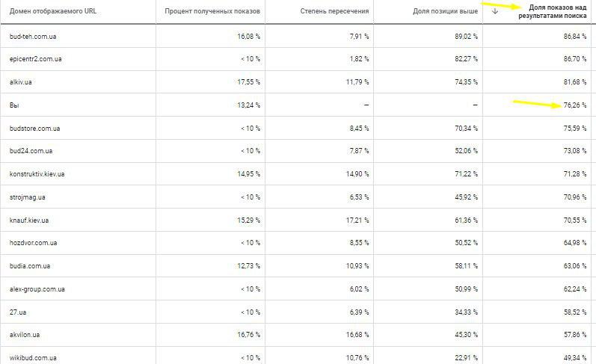The image size is (596, 364).
Task: Select the knauf.kiev.ua row
Action: (29, 220)
